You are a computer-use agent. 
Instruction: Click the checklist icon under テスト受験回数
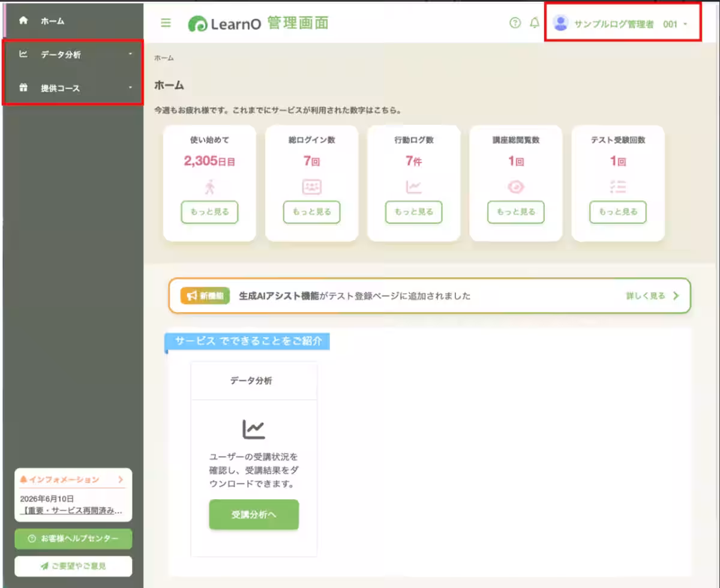point(617,187)
